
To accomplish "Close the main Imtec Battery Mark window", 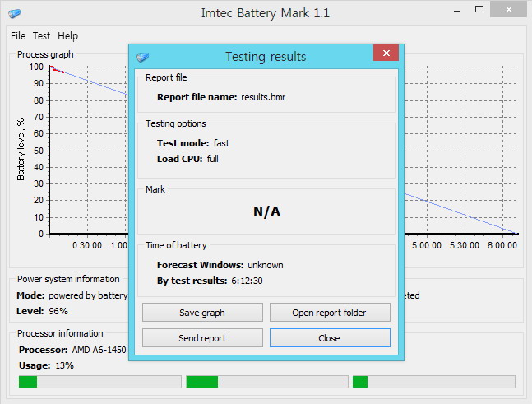I will [512, 12].
